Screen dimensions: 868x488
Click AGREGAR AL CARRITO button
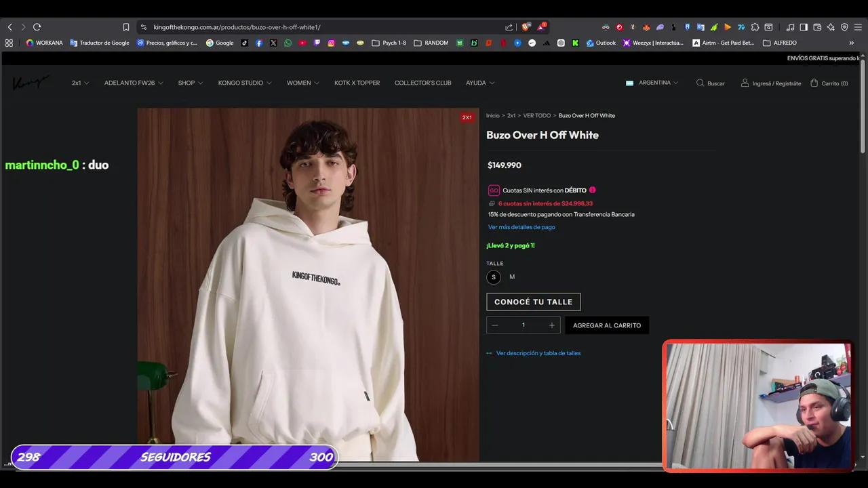coord(607,325)
